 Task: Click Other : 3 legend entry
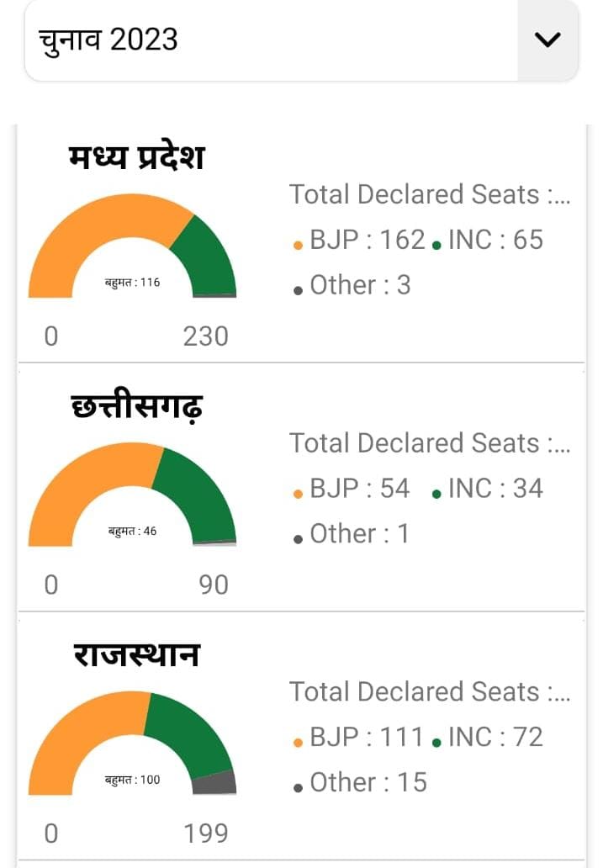point(352,286)
